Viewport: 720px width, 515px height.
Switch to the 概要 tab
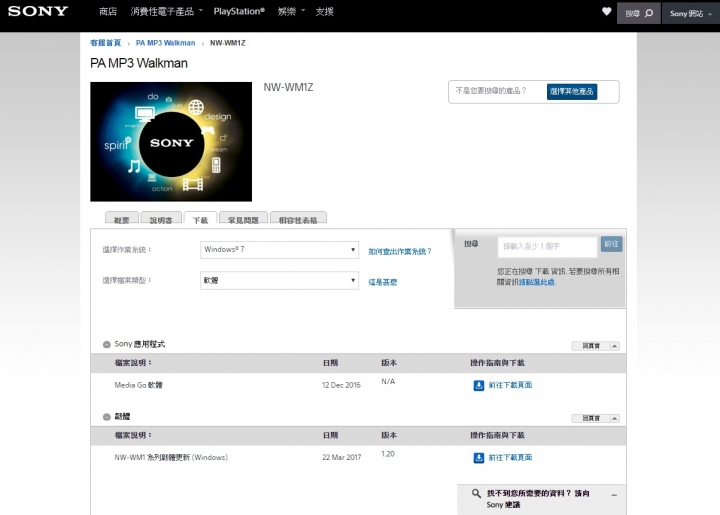pos(122,219)
